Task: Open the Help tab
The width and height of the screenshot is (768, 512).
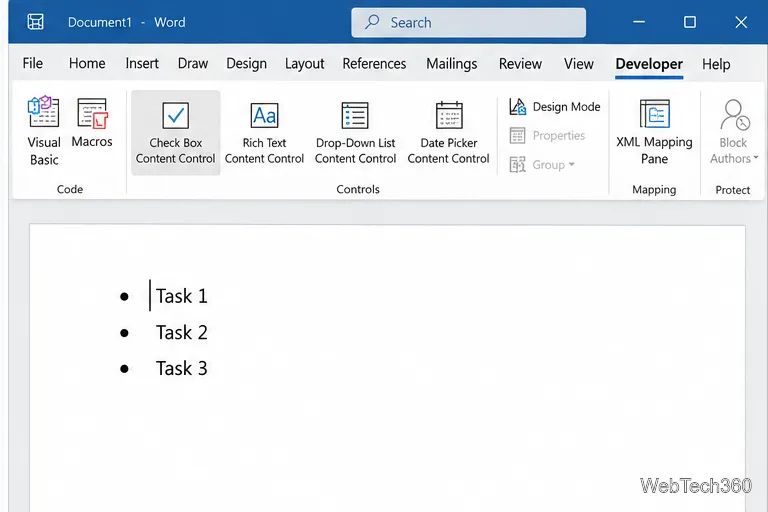Action: pyautogui.click(x=716, y=64)
